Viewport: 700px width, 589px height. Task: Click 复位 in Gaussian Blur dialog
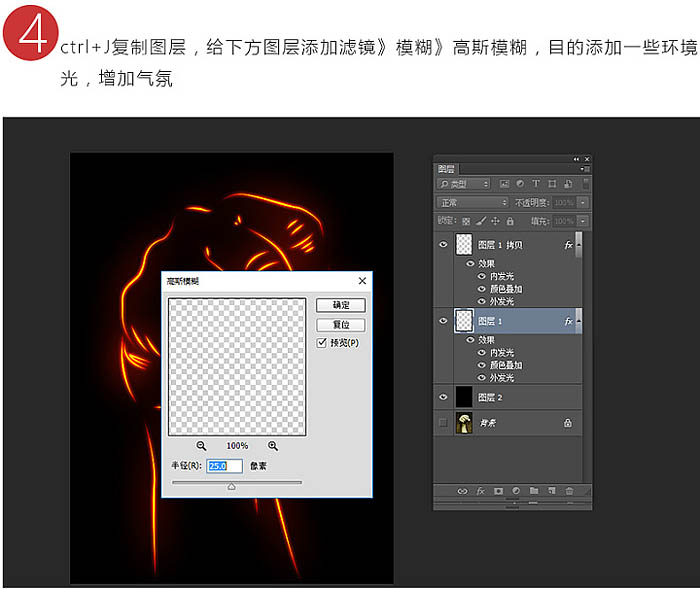341,325
